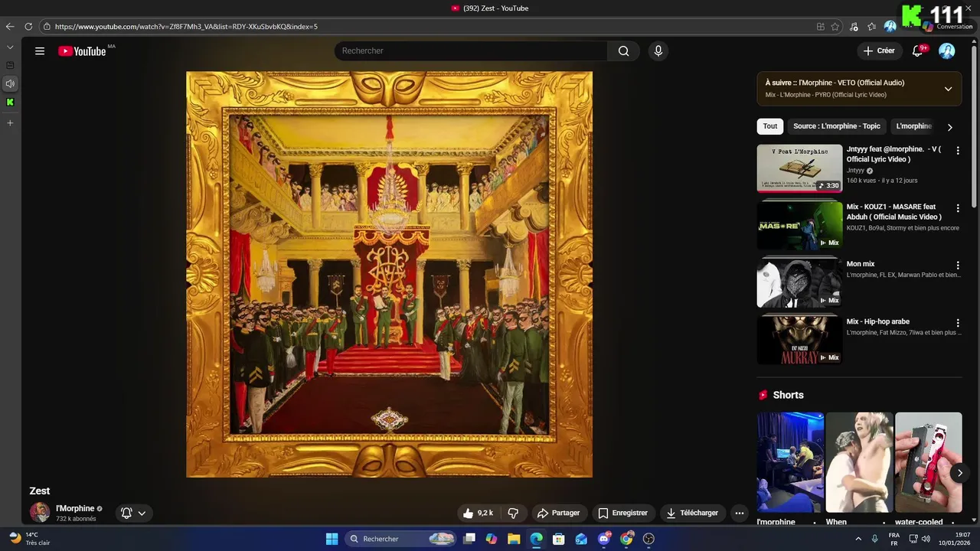This screenshot has height=551, width=980.
Task: Expand the À suivre playlist panel
Action: pos(948,89)
